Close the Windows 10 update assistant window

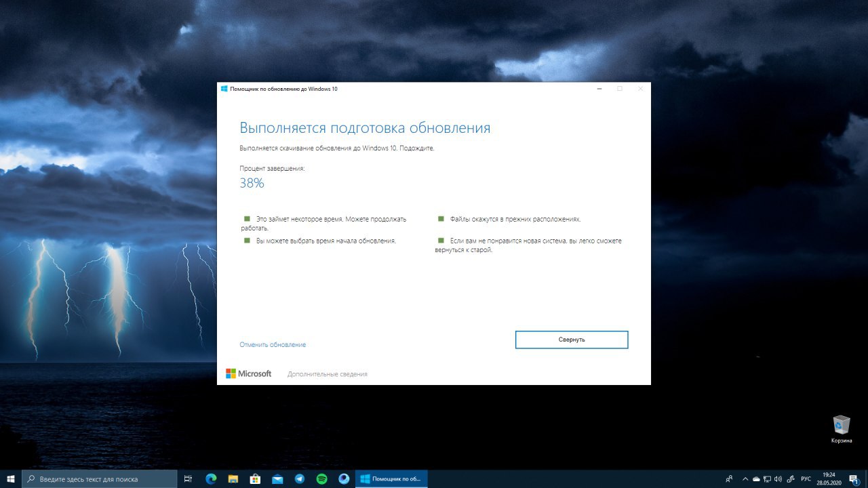pos(640,89)
